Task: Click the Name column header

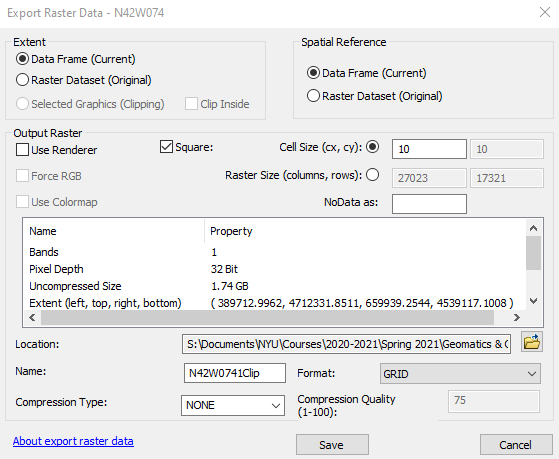Action: [x=114, y=231]
